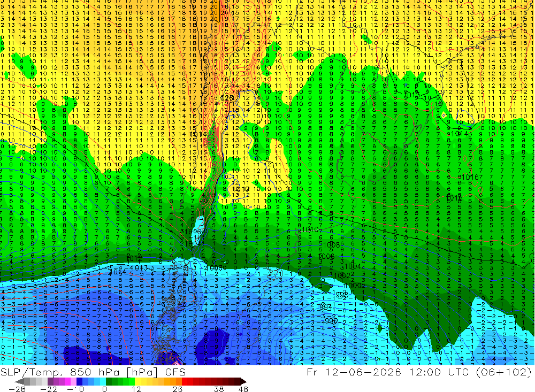The image size is (535, 392).
Task: Pick the dark purple swatch in the legend
Action: [50, 382]
